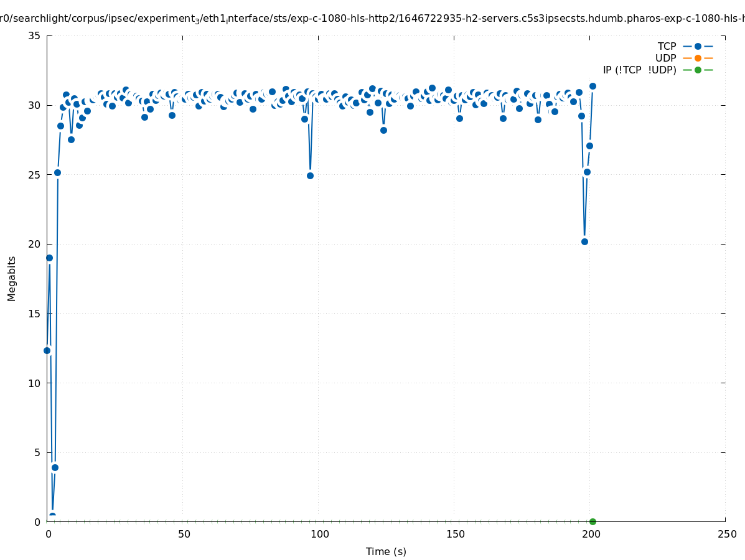Click the final TCP data point above 31 Megabits
Viewport: 745px width, 560px height.
pyautogui.click(x=593, y=86)
